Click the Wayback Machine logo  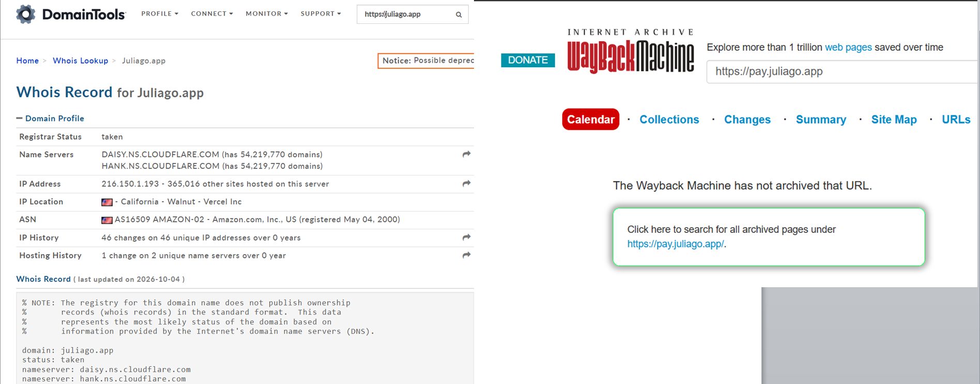(631, 51)
